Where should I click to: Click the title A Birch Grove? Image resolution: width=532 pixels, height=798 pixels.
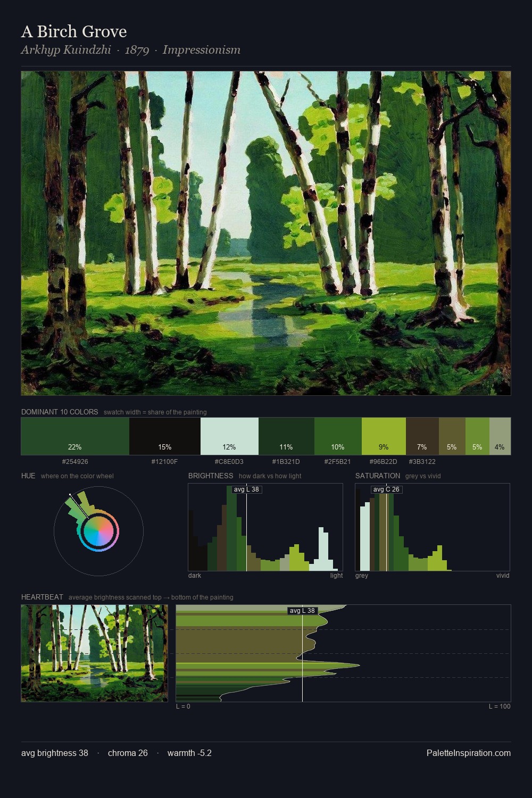[74, 32]
